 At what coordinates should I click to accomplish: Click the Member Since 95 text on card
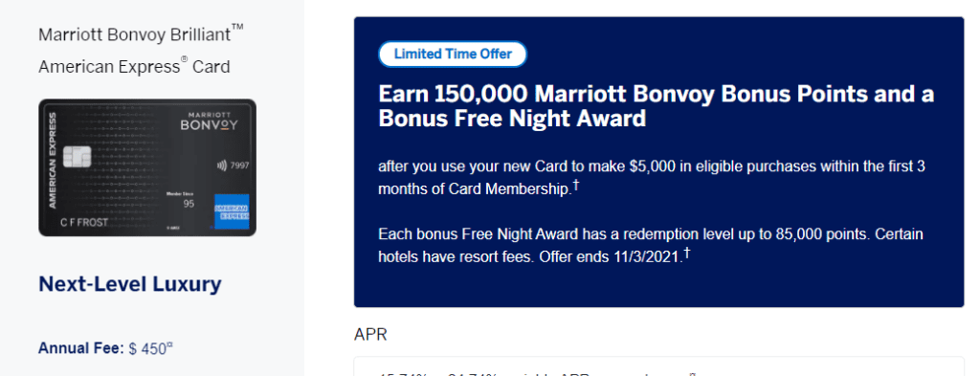coord(180,200)
